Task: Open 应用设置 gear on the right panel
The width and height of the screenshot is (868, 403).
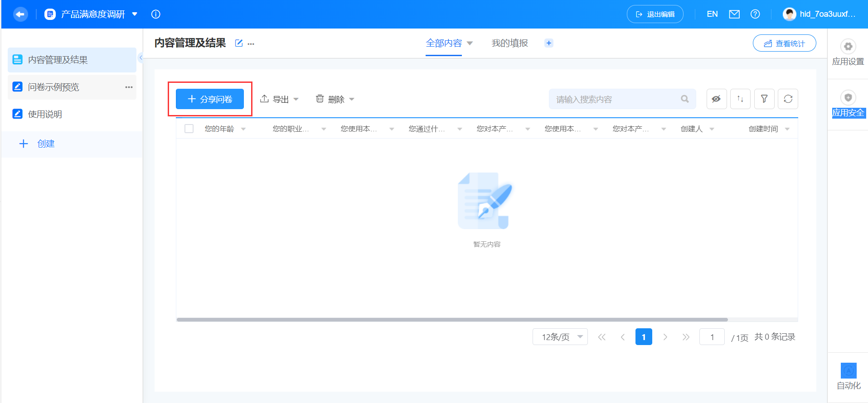Action: point(848,46)
